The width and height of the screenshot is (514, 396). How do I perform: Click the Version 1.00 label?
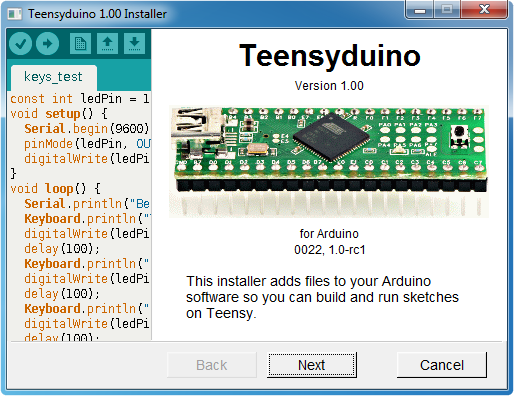pos(329,86)
